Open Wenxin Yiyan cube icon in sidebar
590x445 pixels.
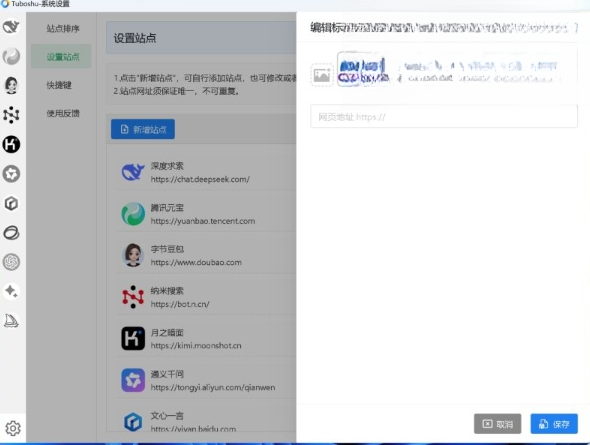[x=11, y=203]
